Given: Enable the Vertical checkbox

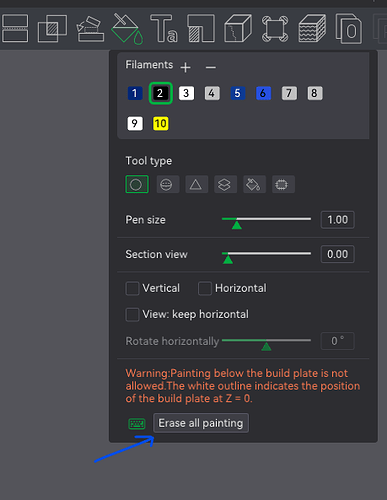Looking at the screenshot, I should [132, 288].
